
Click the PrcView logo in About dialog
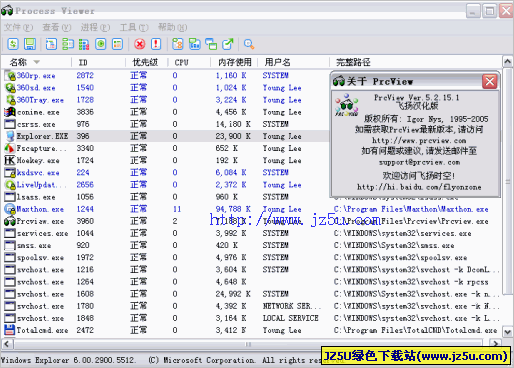tap(347, 105)
